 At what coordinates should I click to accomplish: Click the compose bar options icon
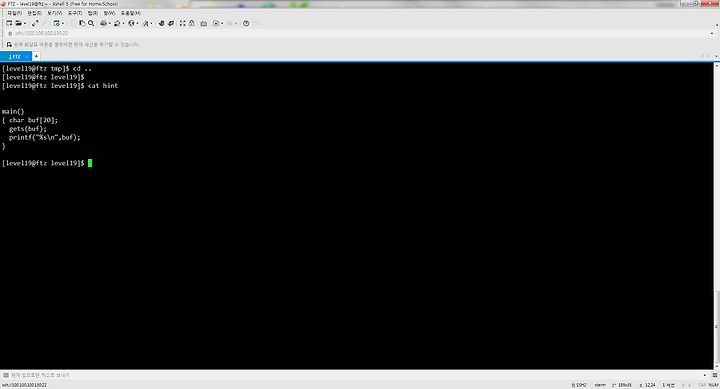click(x=714, y=375)
